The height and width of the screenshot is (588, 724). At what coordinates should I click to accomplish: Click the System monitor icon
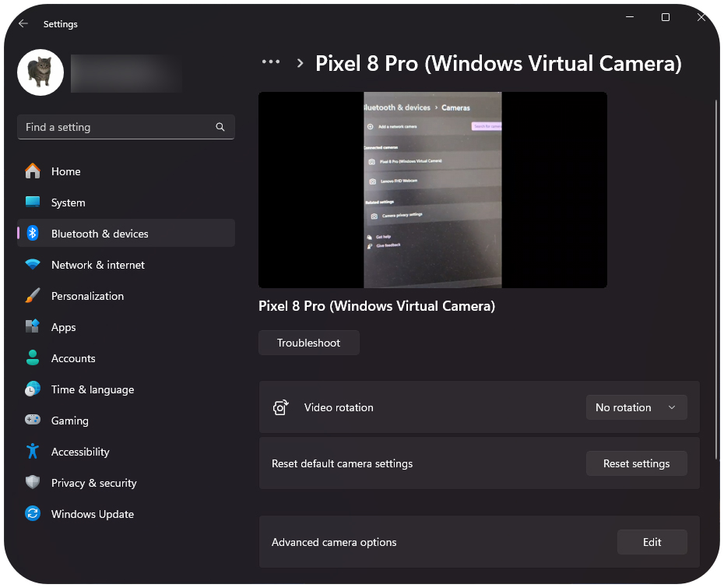[x=33, y=202]
